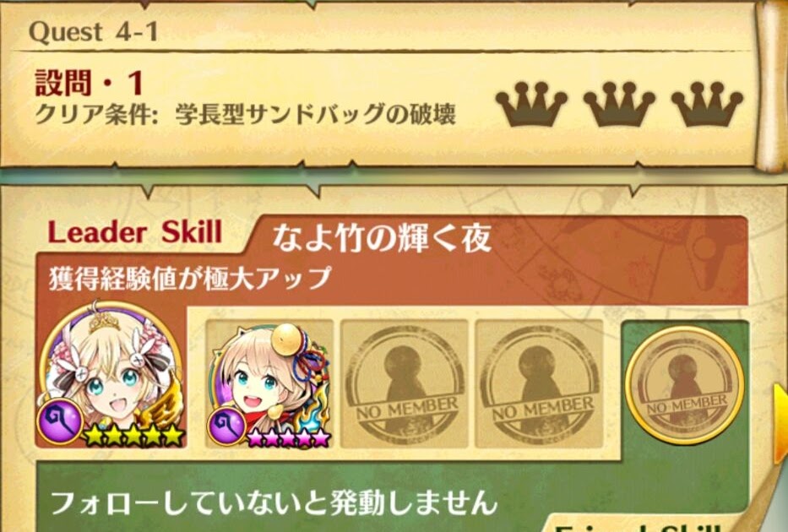Click the last crown icon on the right

coord(707,104)
